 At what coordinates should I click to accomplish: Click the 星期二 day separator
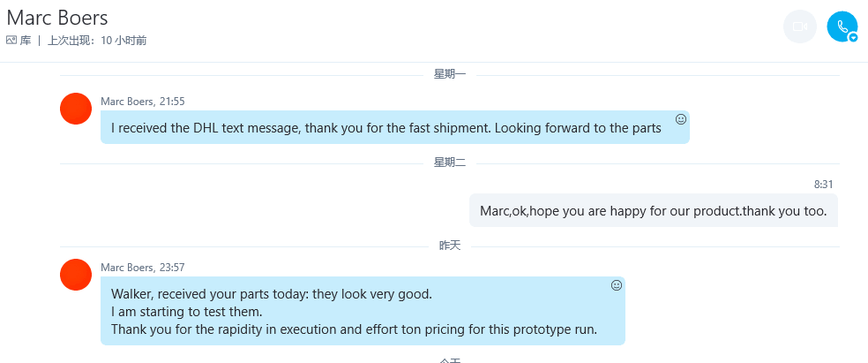tap(450, 163)
